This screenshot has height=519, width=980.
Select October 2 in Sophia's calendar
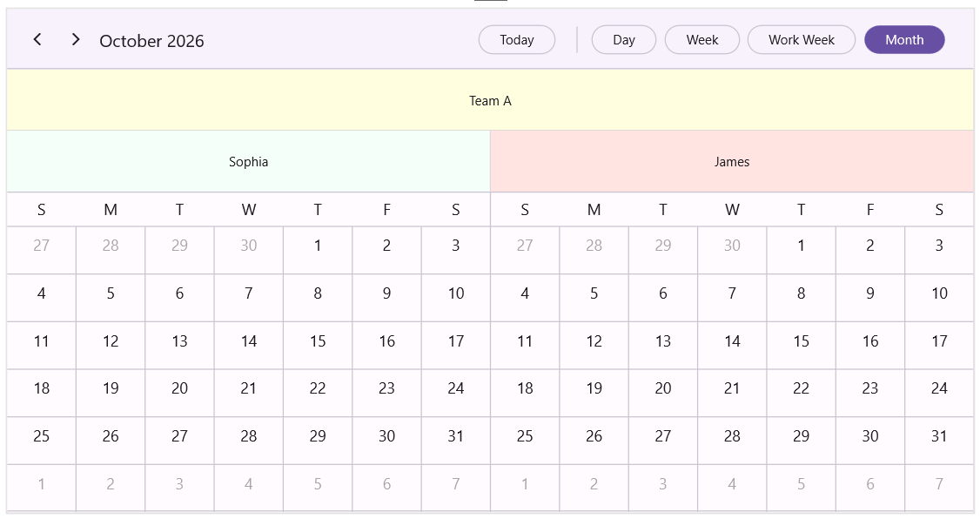387,250
